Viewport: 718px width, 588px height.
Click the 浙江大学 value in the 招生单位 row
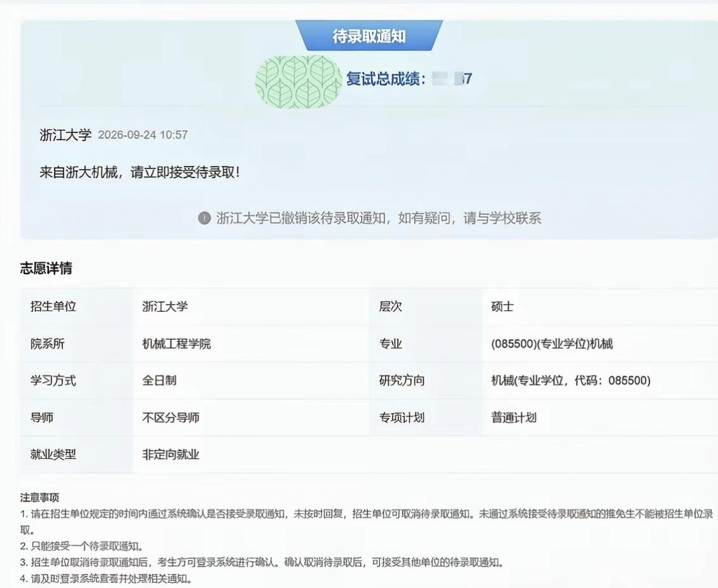[251, 306]
